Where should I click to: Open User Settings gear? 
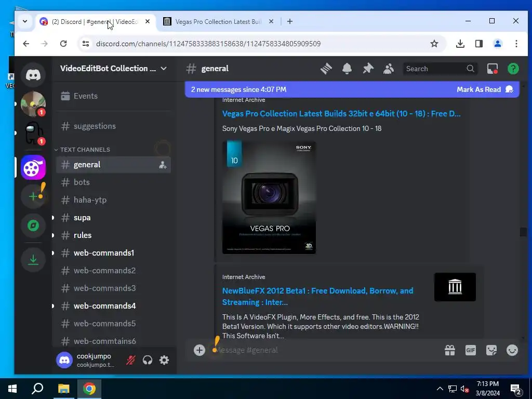(x=164, y=360)
